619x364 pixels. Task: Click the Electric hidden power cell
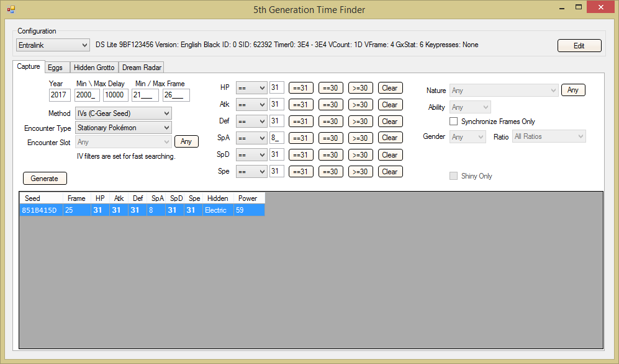[x=218, y=210]
